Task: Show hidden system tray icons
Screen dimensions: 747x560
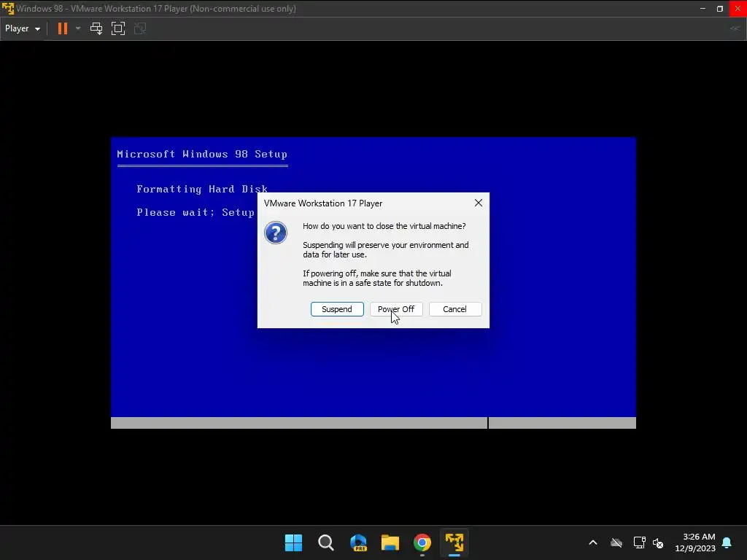Action: 593,542
